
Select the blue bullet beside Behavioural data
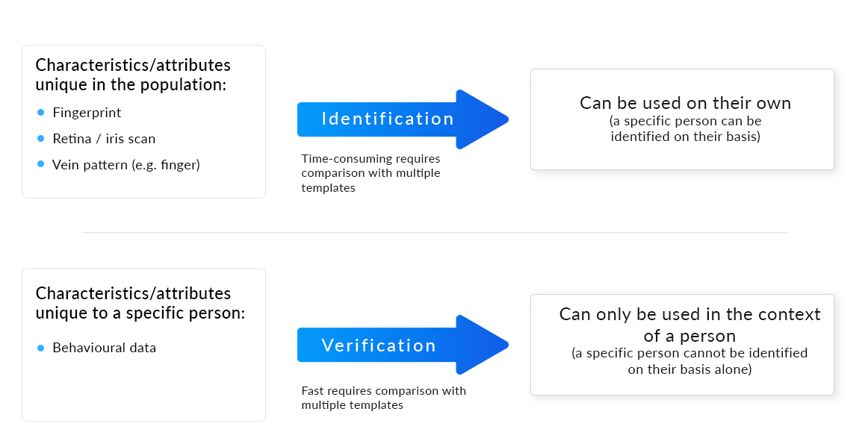click(41, 348)
